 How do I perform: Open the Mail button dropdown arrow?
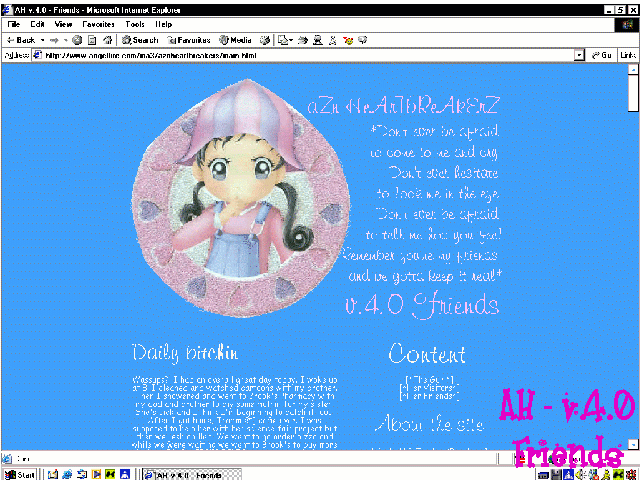(291, 40)
